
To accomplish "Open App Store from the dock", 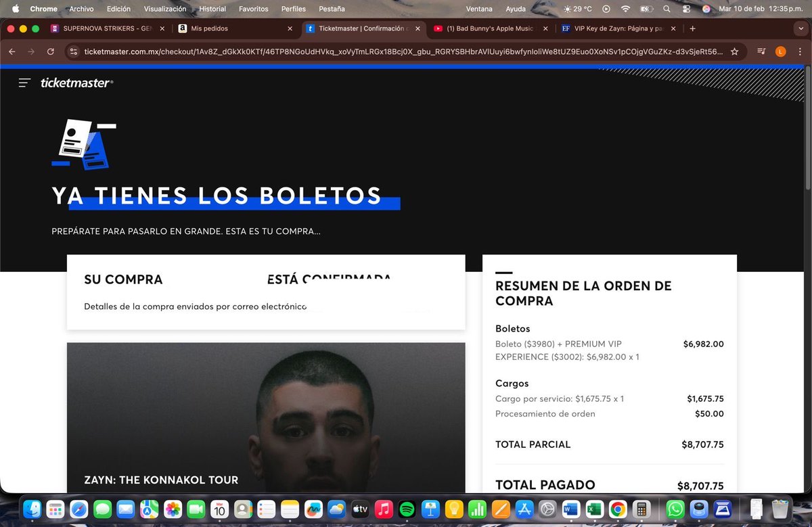I will (x=524, y=509).
